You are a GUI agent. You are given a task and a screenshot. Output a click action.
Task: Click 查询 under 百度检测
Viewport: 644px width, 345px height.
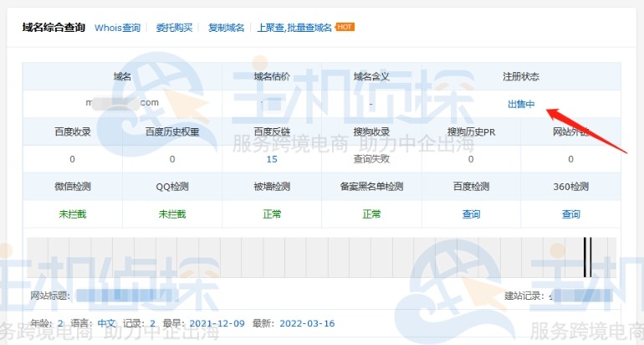click(471, 214)
